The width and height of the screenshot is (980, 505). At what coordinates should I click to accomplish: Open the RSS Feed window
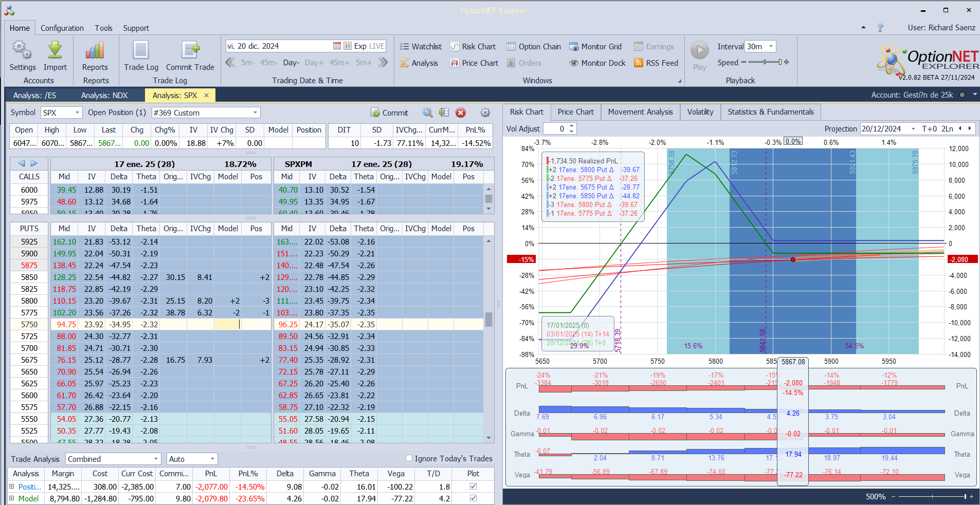click(x=656, y=63)
